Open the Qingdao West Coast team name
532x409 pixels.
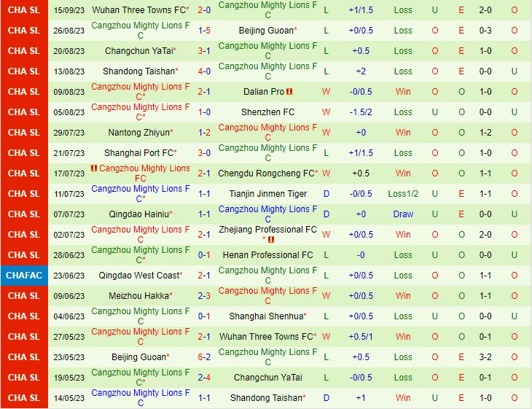(x=138, y=276)
